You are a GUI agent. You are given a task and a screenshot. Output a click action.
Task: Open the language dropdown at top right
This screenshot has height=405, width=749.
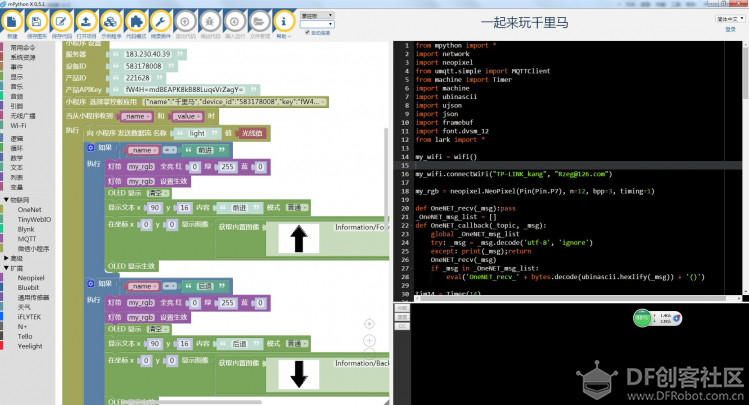[x=730, y=19]
